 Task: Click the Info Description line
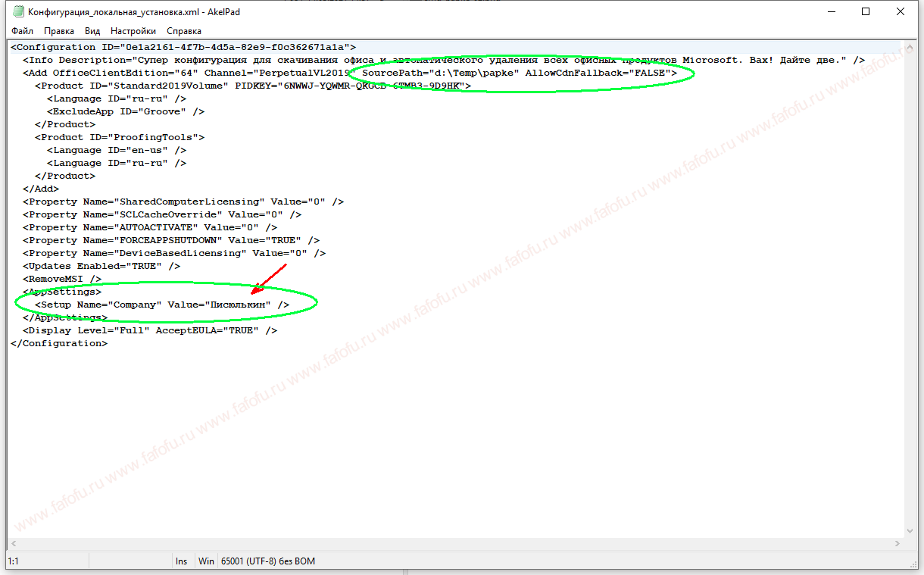tap(444, 60)
